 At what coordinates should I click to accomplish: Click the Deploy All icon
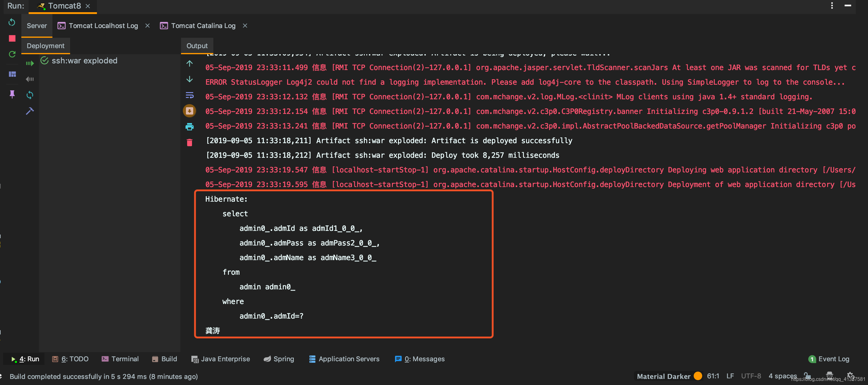click(30, 63)
